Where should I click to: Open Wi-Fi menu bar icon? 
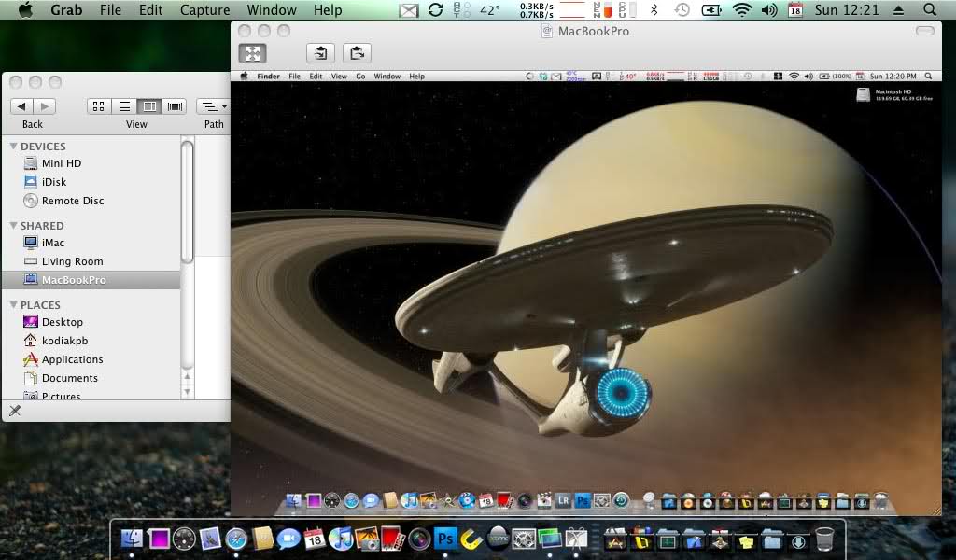pos(741,9)
